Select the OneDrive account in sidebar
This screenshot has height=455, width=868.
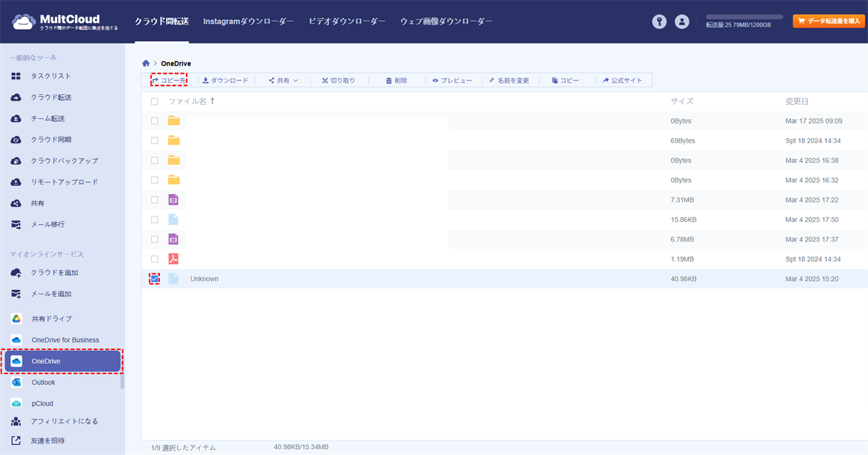62,361
